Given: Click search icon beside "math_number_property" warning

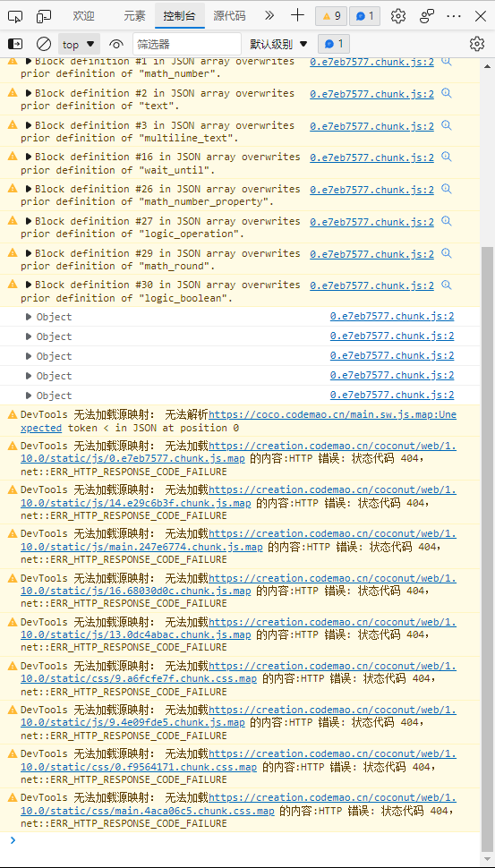Looking at the screenshot, I should point(446,189).
